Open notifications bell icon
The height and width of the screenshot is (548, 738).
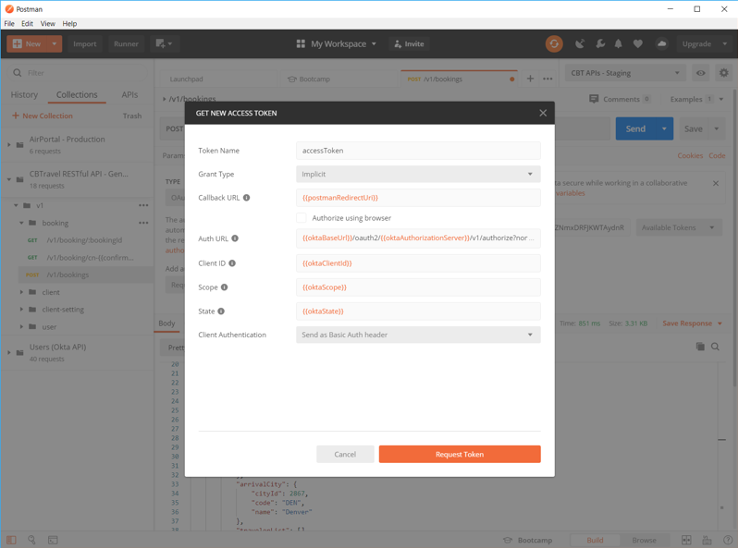tap(618, 44)
